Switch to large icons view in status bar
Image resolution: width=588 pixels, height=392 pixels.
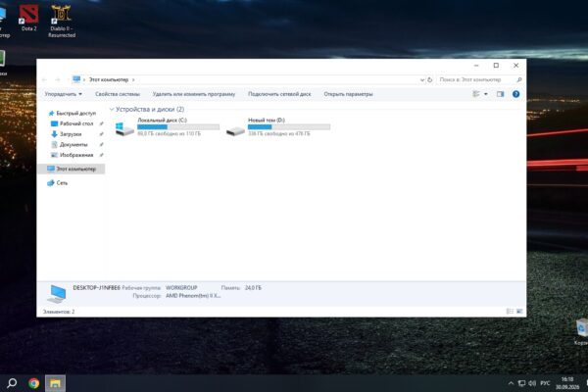(x=519, y=312)
